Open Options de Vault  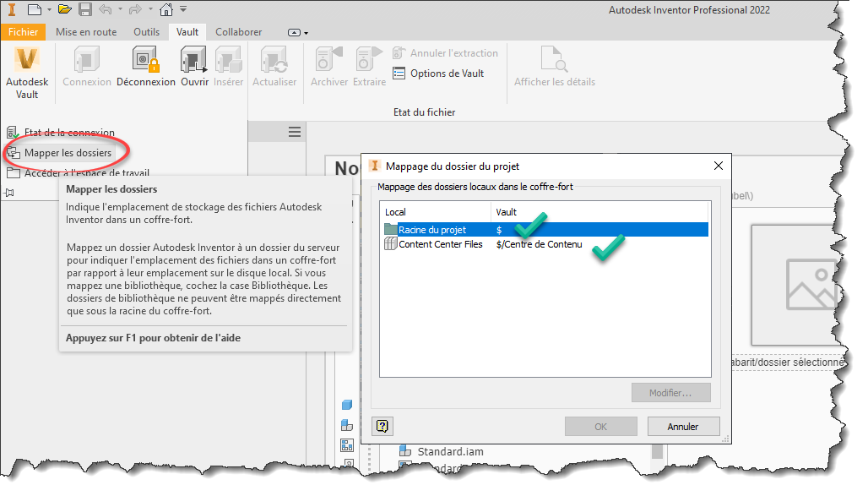[438, 74]
